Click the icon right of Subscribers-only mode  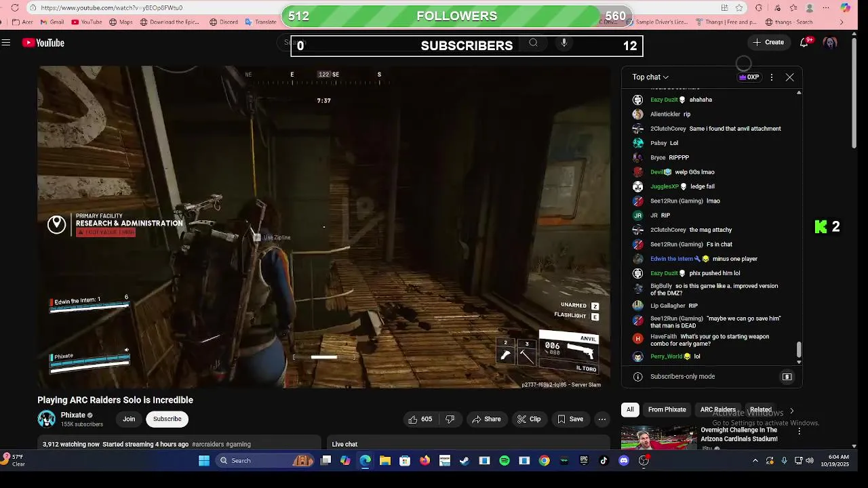[x=787, y=377]
